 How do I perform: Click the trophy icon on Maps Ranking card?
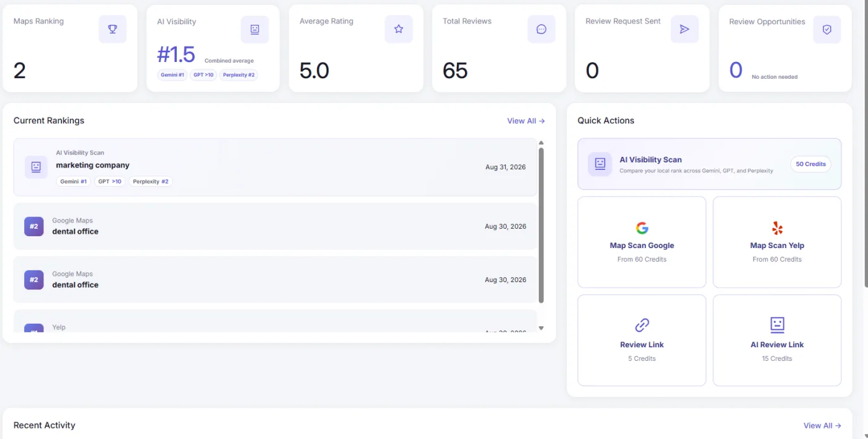tap(112, 29)
